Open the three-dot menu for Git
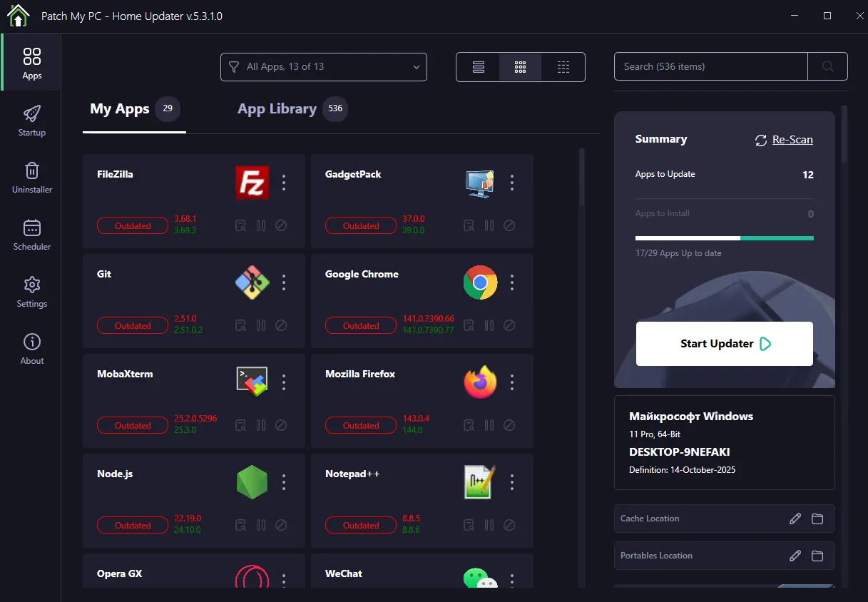The width and height of the screenshot is (868, 602). point(284,282)
